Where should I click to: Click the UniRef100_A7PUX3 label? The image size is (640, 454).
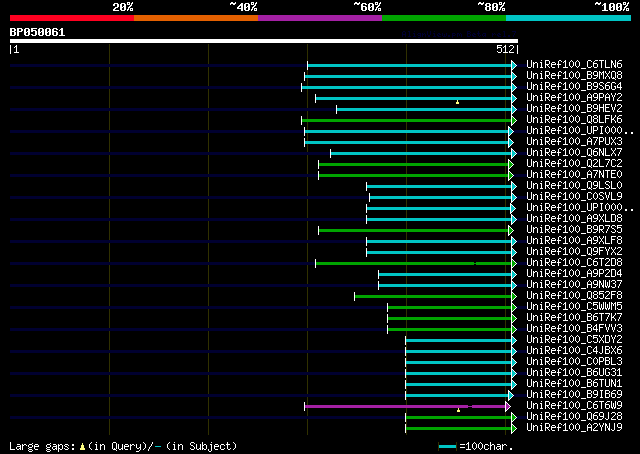[x=574, y=142]
